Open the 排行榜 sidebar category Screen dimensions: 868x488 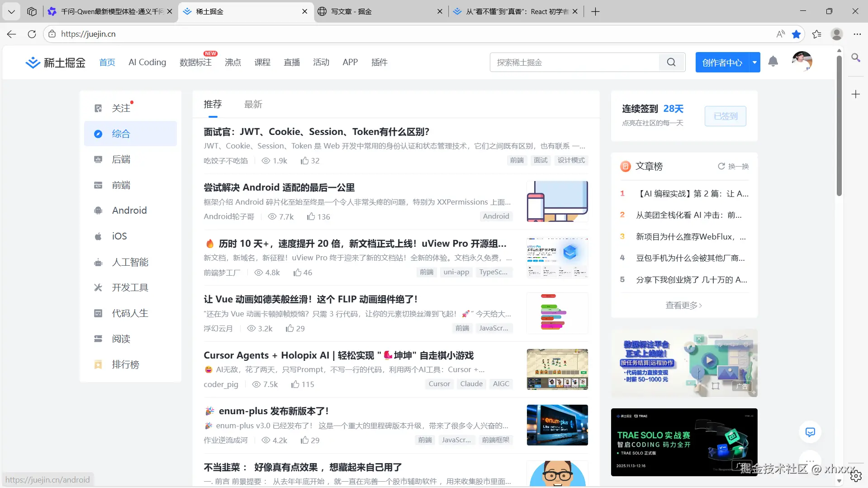pos(130,364)
